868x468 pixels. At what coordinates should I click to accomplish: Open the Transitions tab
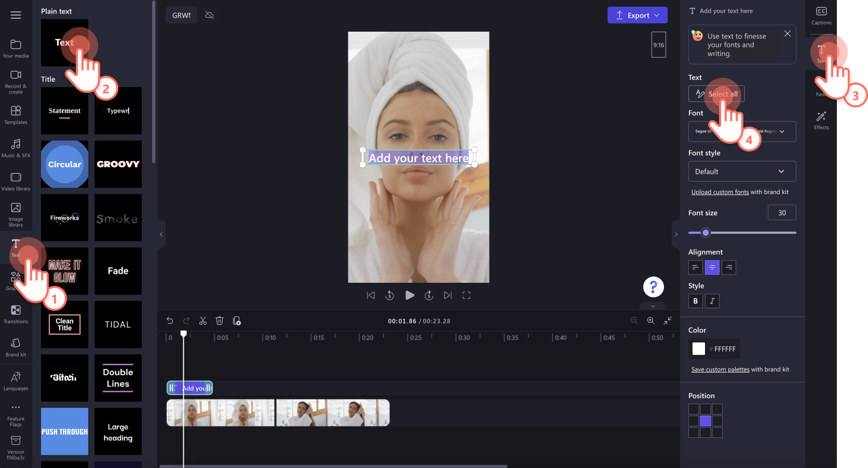pos(16,314)
